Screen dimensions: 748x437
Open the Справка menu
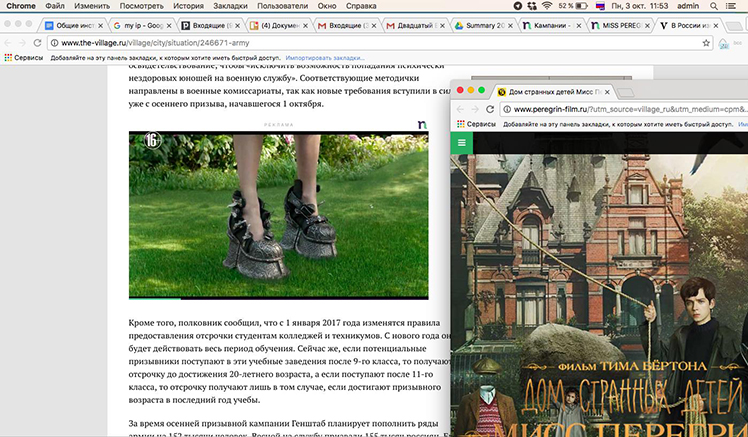click(361, 6)
